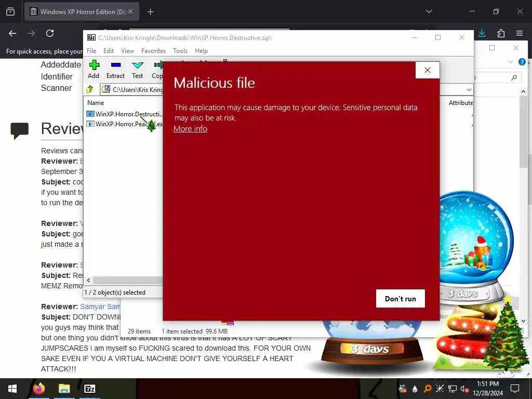Maximize the 7-Zip window
The height and width of the screenshot is (399, 532).
click(x=438, y=37)
